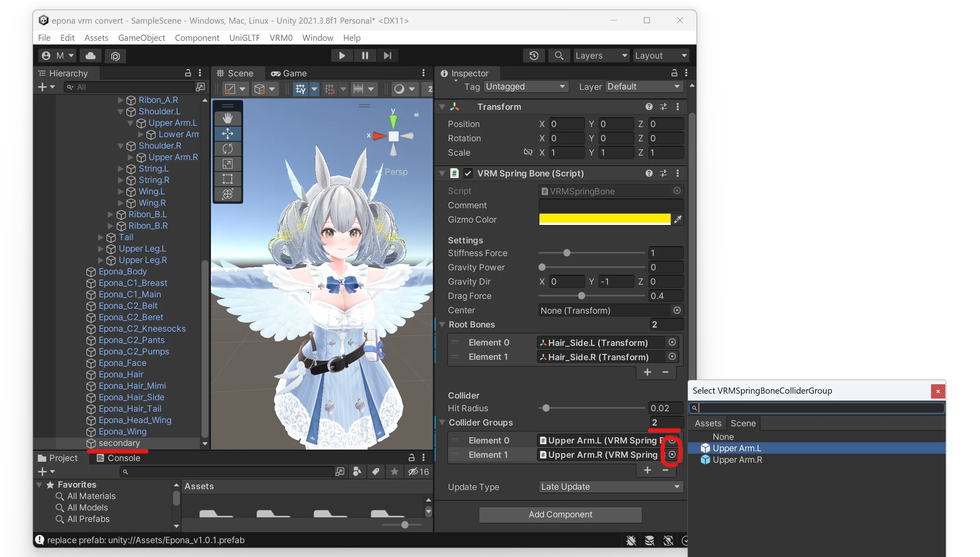Open the Layer dropdown in Inspector

pos(644,87)
